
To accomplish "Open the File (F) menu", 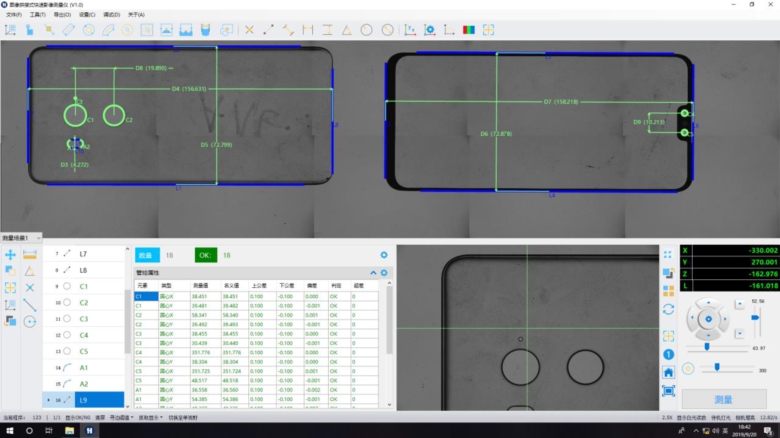I will point(13,15).
